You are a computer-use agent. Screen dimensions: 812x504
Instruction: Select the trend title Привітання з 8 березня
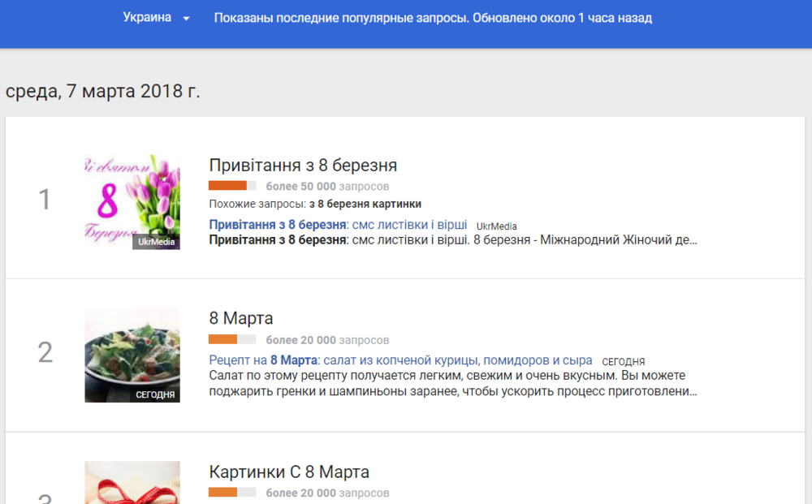point(303,166)
